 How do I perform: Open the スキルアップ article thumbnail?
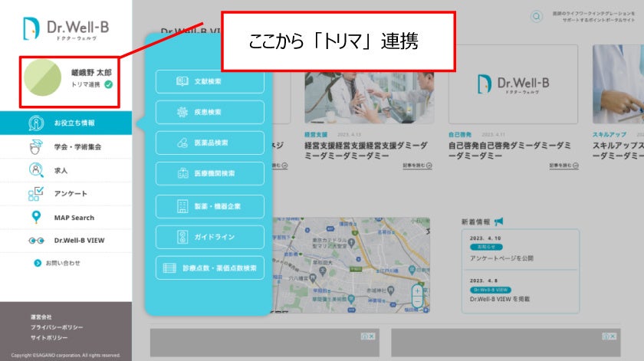(x=618, y=84)
